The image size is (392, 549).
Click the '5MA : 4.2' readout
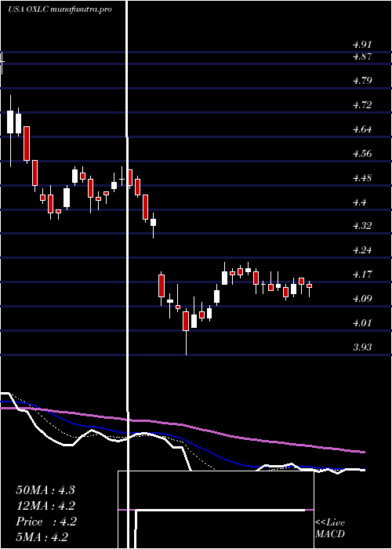42,537
